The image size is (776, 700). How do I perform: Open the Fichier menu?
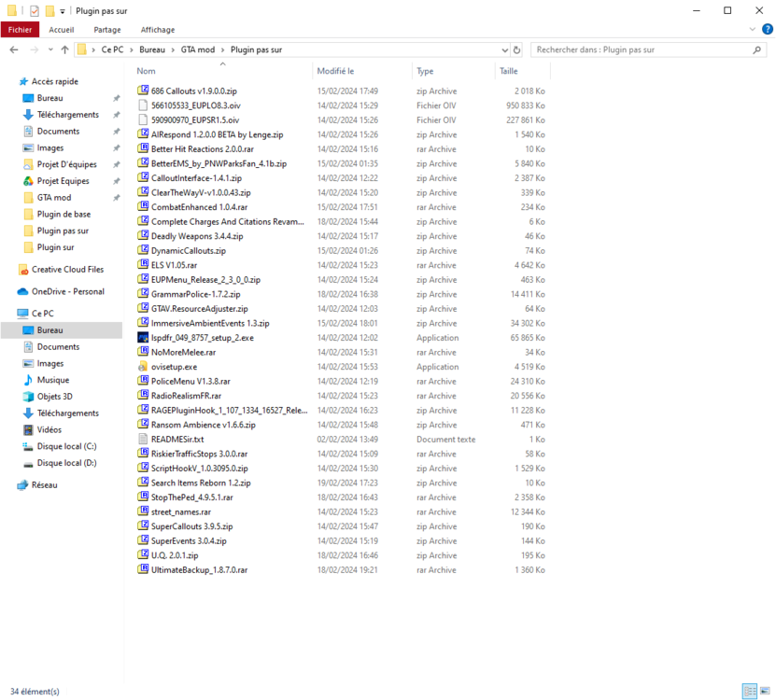[20, 29]
